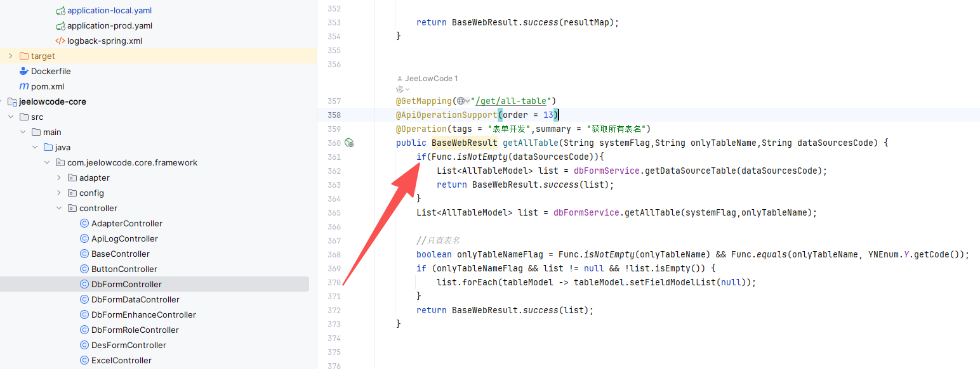Click the module icon of jeelowcode-core
The height and width of the screenshot is (369, 980).
point(12,102)
